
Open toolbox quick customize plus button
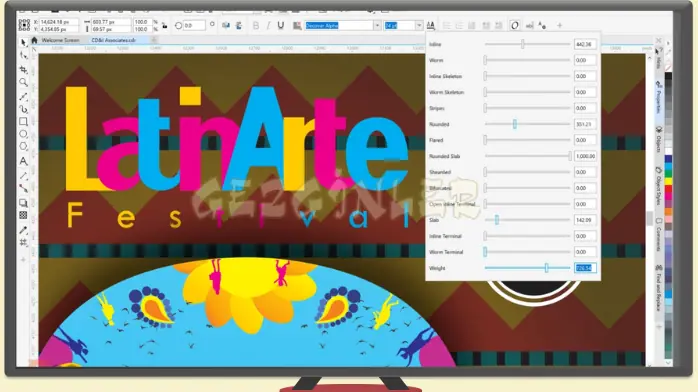click(24, 259)
